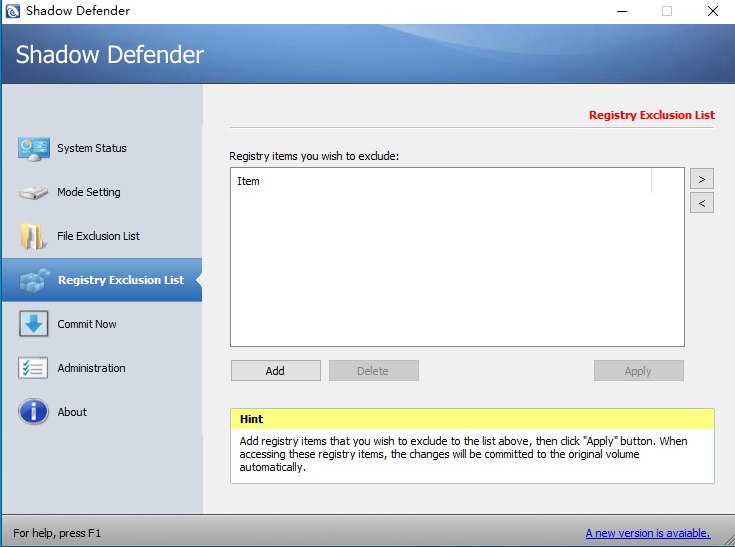Go to Mode Setting
Screen dimensions: 735x547
coord(102,192)
